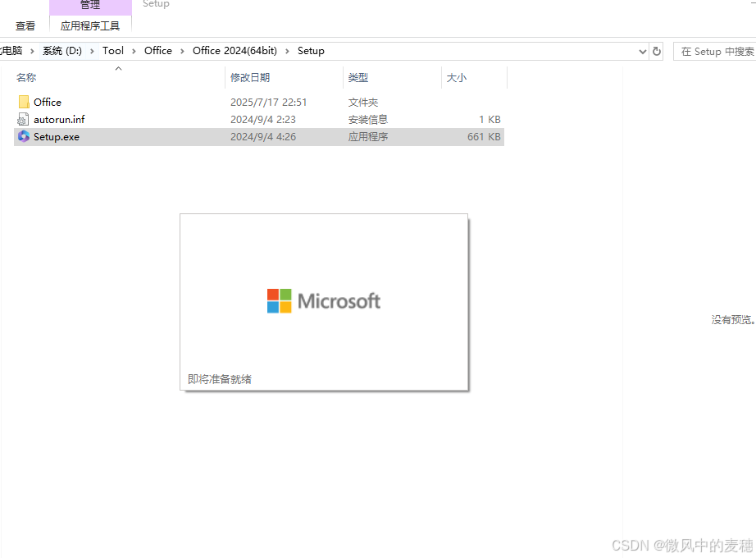Focus the 在 Setup 中搜索 search box
756x558 pixels.
point(715,51)
